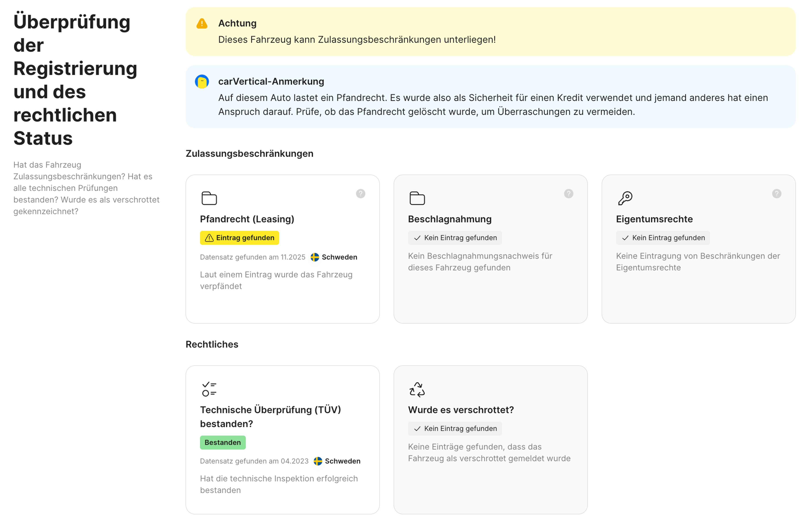Click the key icon on Eigentumsrechte card
This screenshot has width=812, height=525.
(625, 198)
